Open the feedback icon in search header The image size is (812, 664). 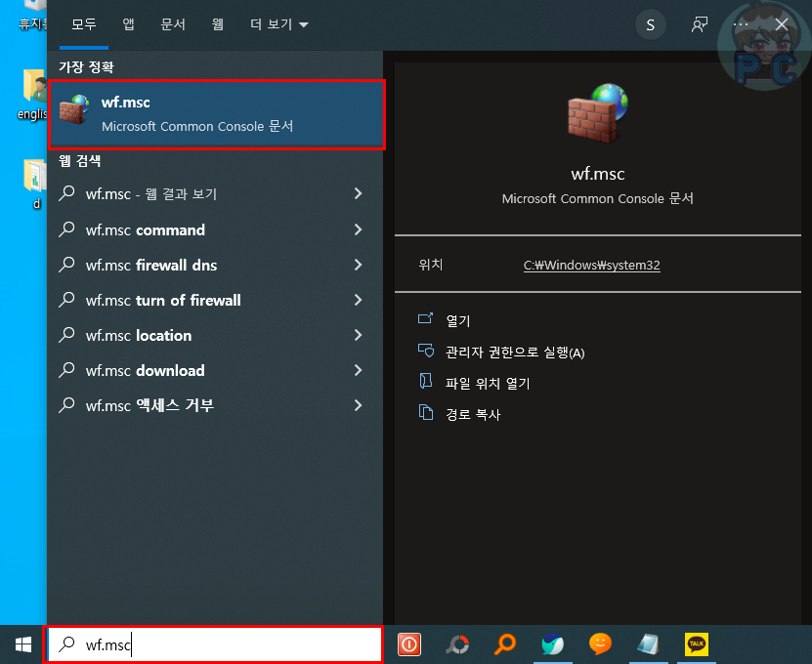pos(700,24)
